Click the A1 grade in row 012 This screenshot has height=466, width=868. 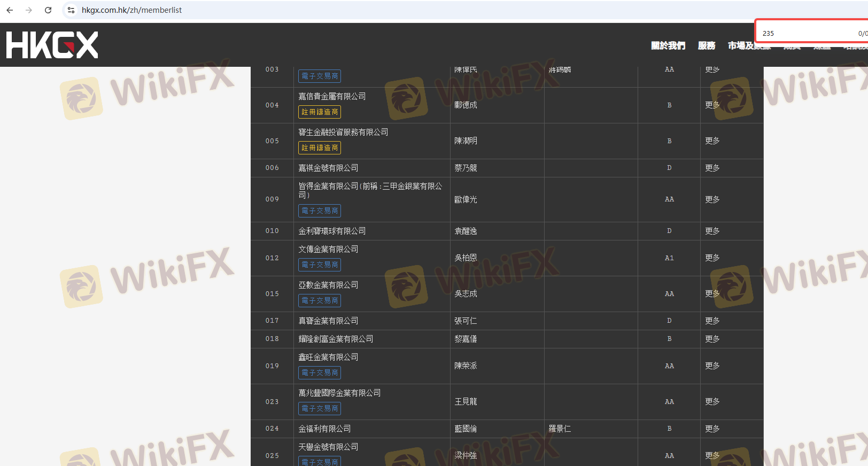click(x=669, y=258)
